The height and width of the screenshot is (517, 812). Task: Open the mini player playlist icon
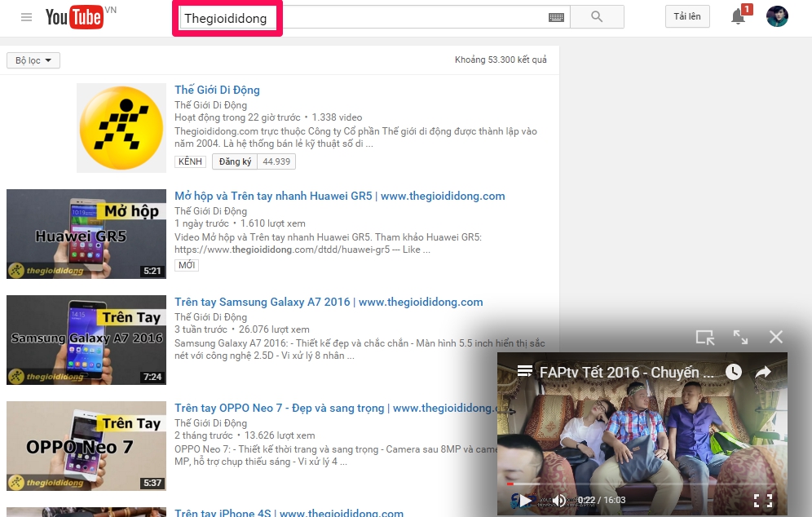(524, 371)
